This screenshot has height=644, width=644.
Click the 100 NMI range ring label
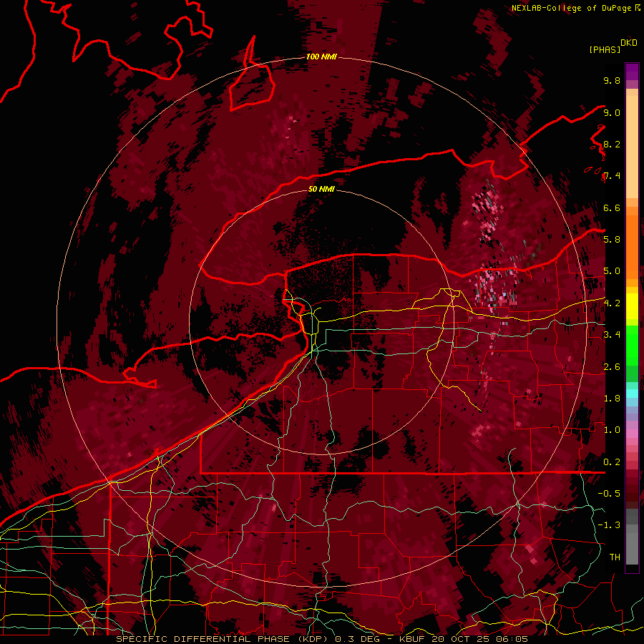[321, 57]
